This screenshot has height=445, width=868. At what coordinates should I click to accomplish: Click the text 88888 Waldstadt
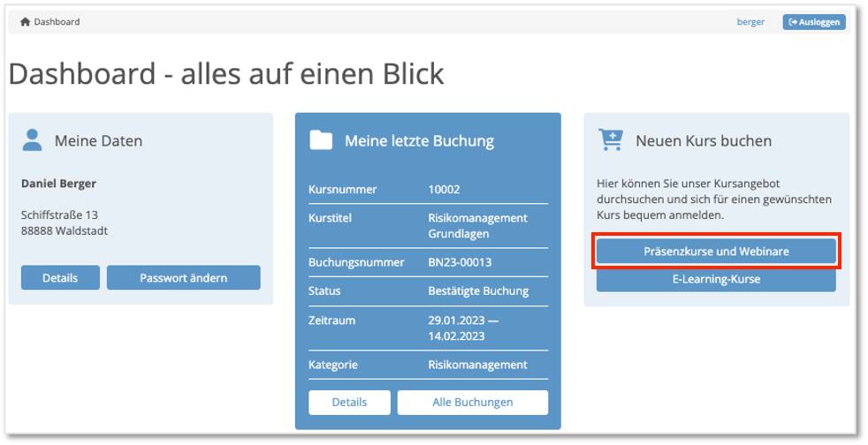pos(65,231)
